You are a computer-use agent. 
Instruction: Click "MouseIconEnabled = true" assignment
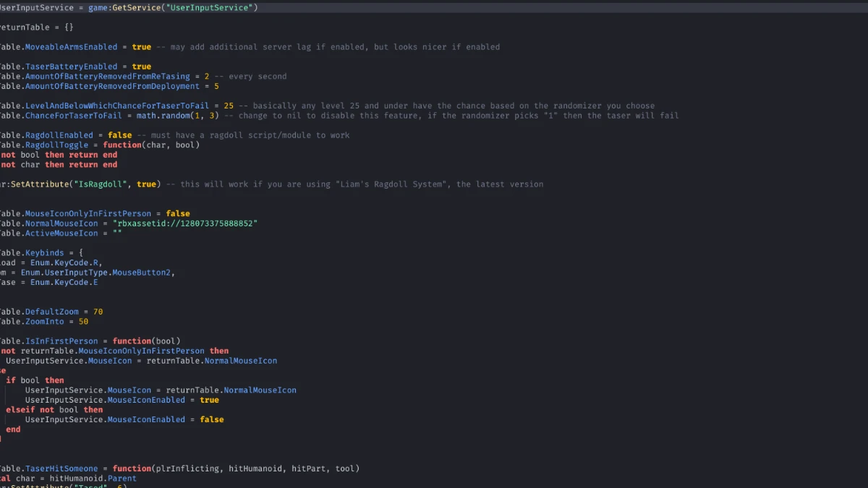coord(163,400)
